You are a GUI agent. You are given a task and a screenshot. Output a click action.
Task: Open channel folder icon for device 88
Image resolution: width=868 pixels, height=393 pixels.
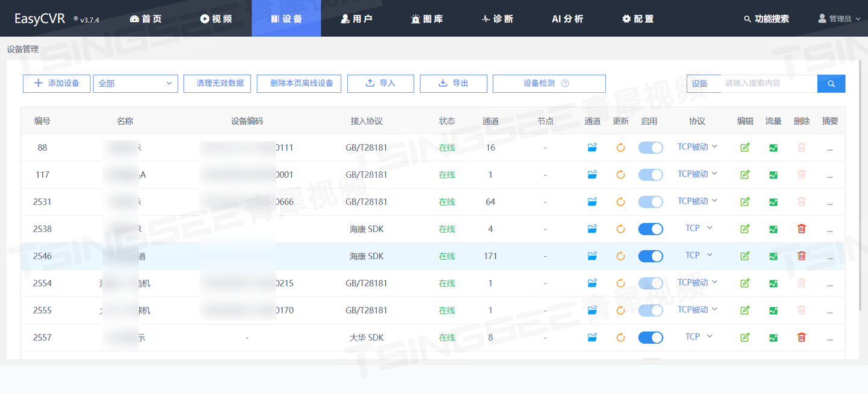pyautogui.click(x=592, y=148)
